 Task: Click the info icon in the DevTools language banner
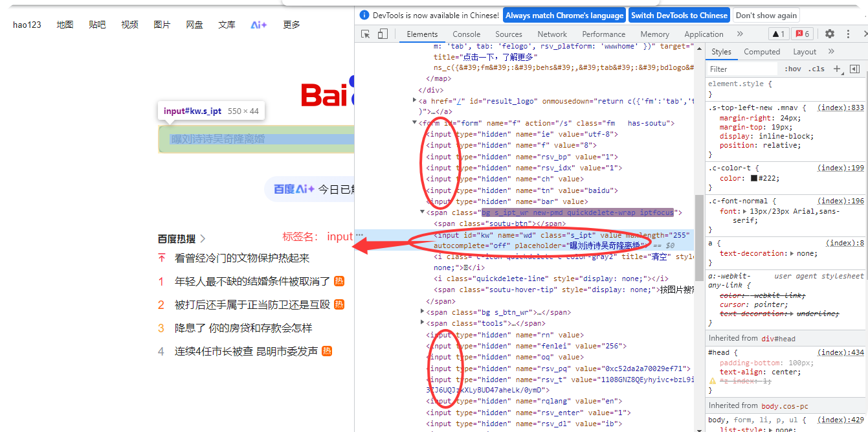(364, 15)
